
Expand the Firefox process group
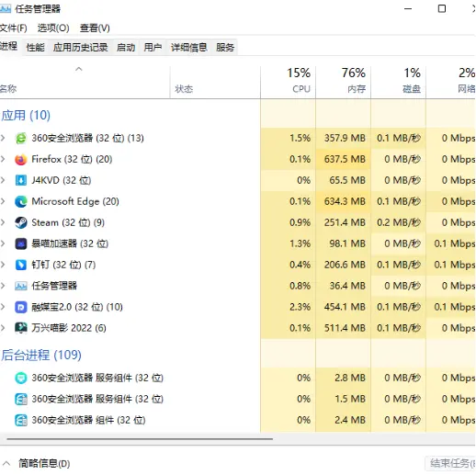[3, 159]
